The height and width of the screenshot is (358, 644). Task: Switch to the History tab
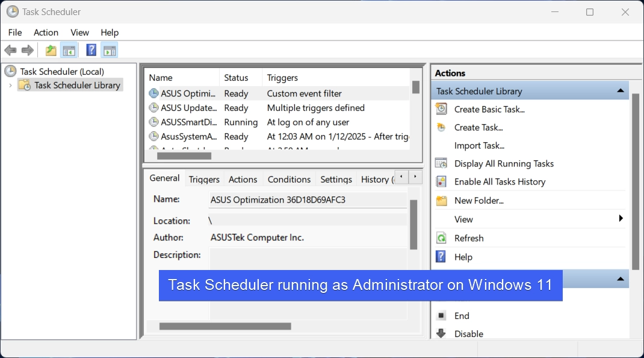tap(376, 180)
